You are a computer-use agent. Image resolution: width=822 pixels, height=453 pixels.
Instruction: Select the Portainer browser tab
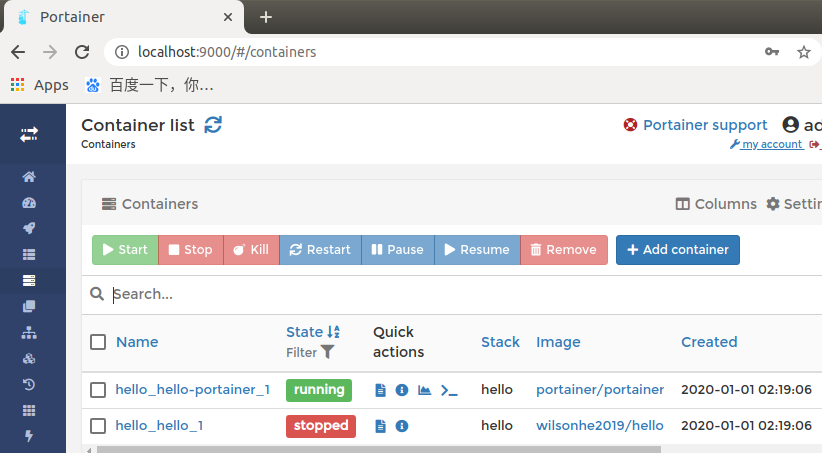pos(123,17)
